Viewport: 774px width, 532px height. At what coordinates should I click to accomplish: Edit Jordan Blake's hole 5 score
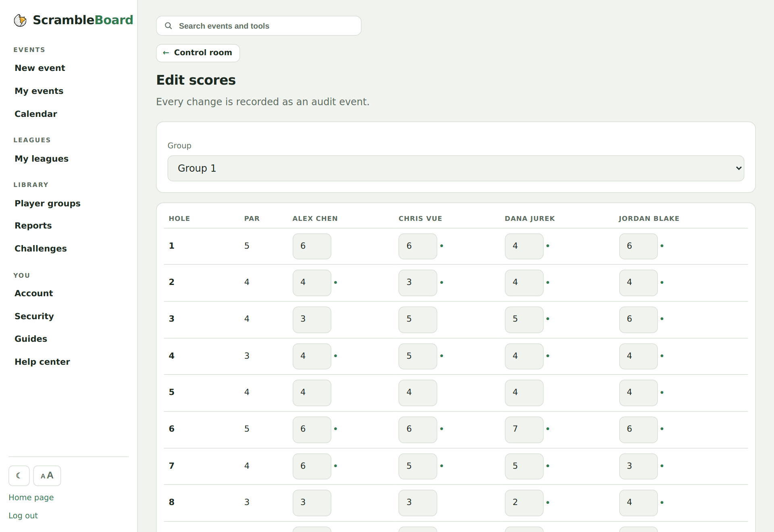click(638, 393)
